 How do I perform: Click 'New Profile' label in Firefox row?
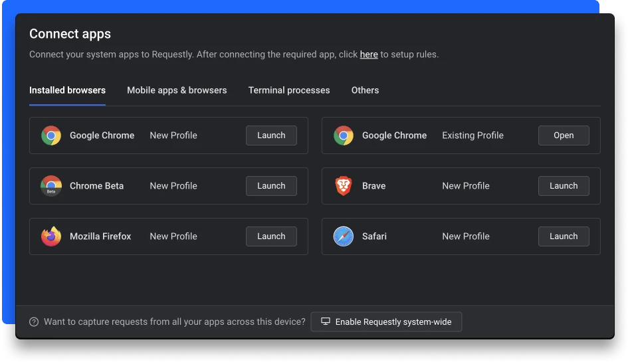173,236
